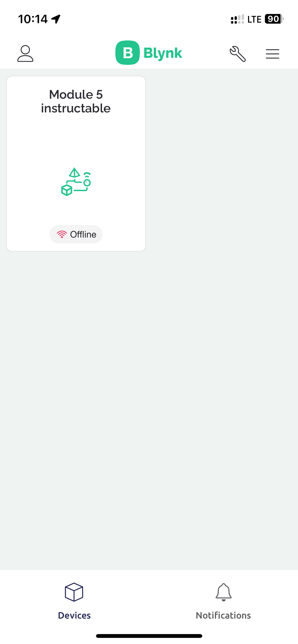Tap the wrench developer mode icon

pos(238,54)
